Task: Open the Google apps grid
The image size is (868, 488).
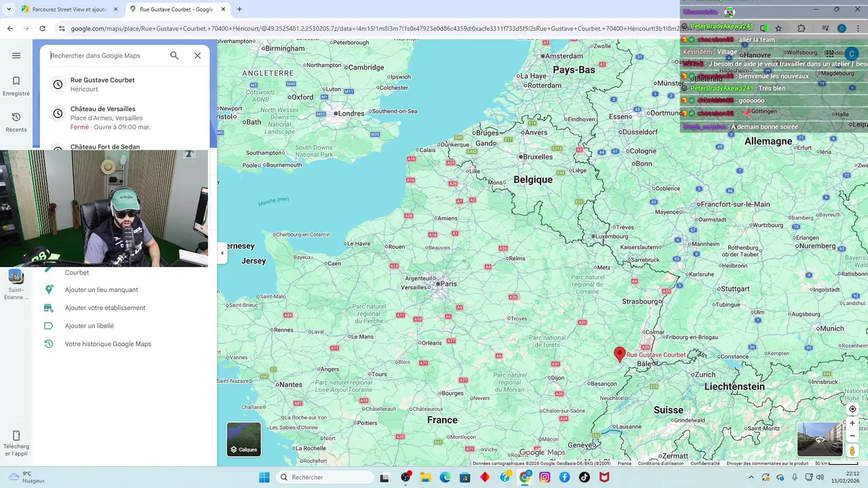Action: point(829,54)
